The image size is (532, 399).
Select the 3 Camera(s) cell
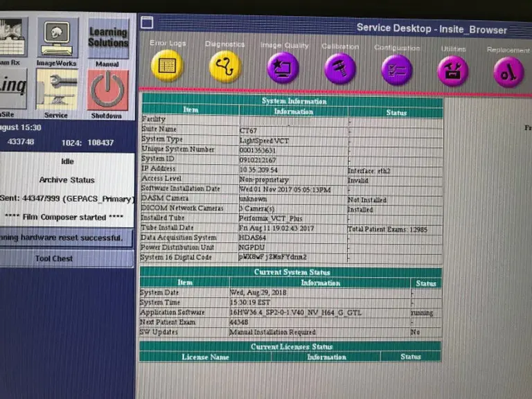[x=256, y=209]
